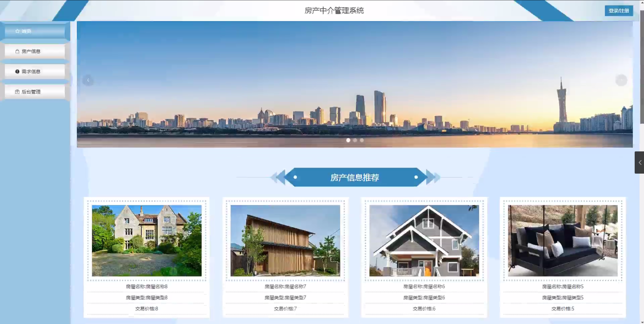Screen dimensions: 644x324
Task: Open the gray gabled house thumbnail 房屋名称6
Action: (424, 240)
